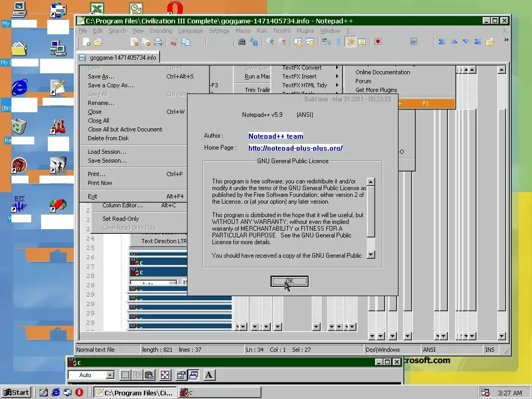This screenshot has width=532, height=399.
Task: Click the licence text scroll up arrow
Action: [x=371, y=181]
